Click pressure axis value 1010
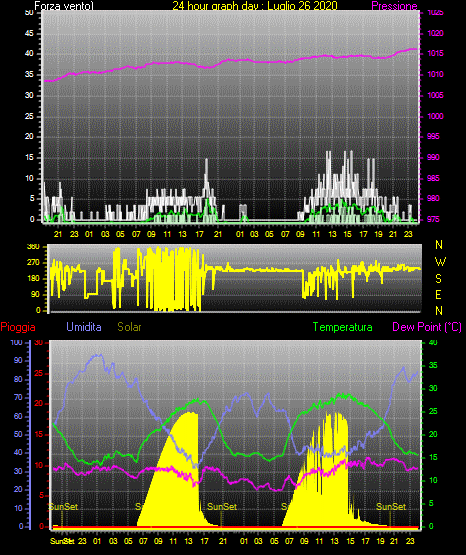Screen dimensions: 466x555 tap(435, 74)
